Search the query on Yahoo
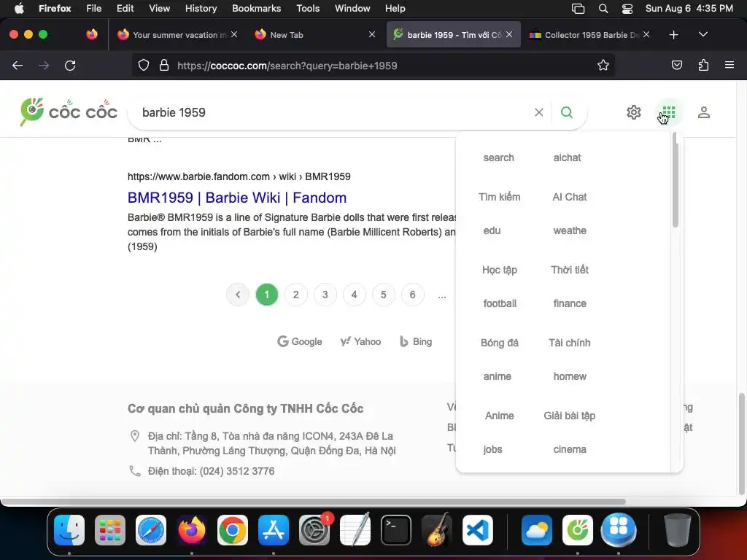Image resolution: width=747 pixels, height=560 pixels. click(x=360, y=341)
